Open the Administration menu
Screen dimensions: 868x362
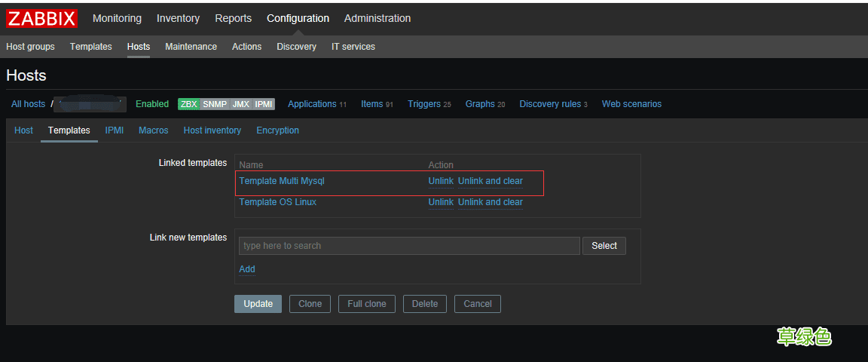coord(377,18)
